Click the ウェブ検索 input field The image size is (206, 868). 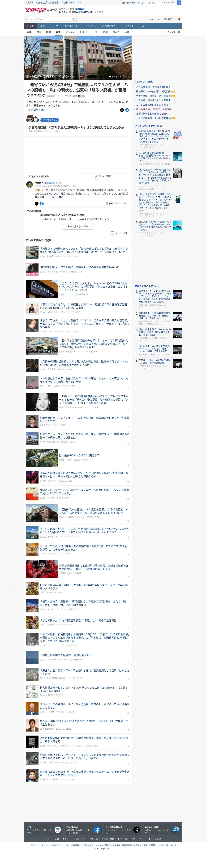pyautogui.click(x=153, y=2)
